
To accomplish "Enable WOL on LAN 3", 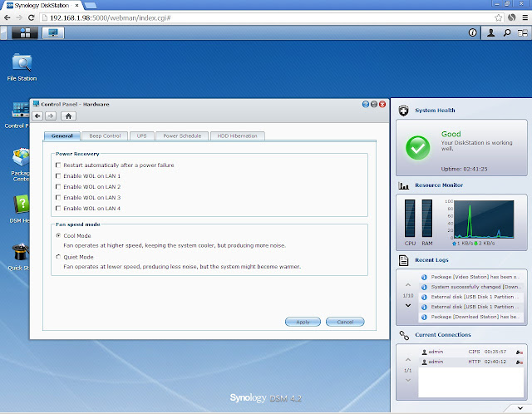I will pos(58,198).
